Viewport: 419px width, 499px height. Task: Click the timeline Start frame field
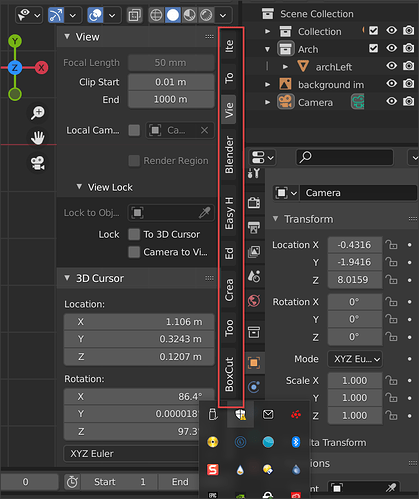(119, 482)
